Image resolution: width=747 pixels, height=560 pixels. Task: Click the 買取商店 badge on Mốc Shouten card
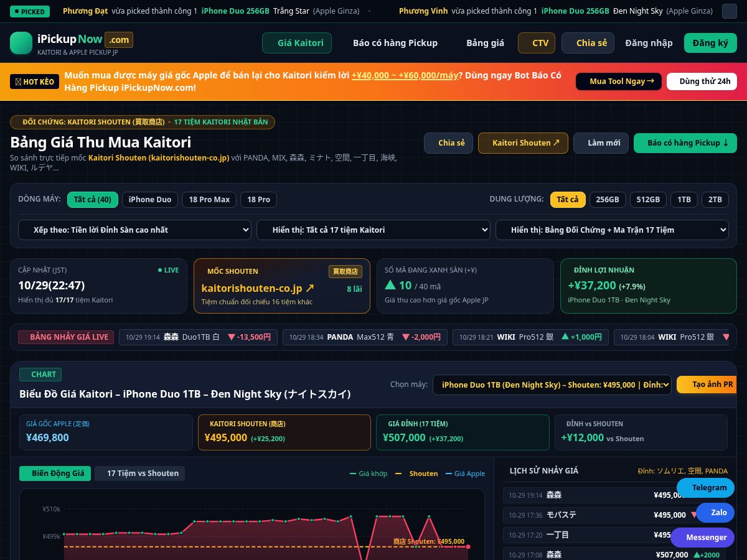click(345, 271)
